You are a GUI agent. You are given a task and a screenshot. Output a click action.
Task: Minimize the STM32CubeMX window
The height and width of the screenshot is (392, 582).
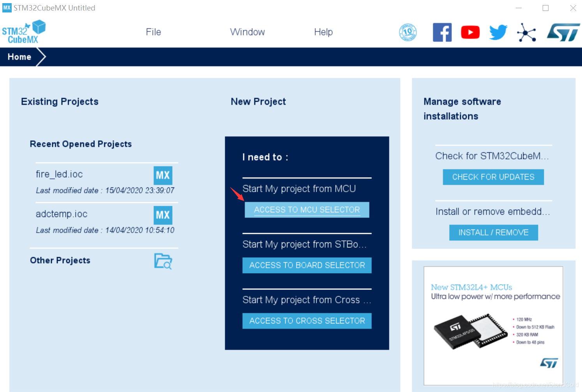point(519,8)
